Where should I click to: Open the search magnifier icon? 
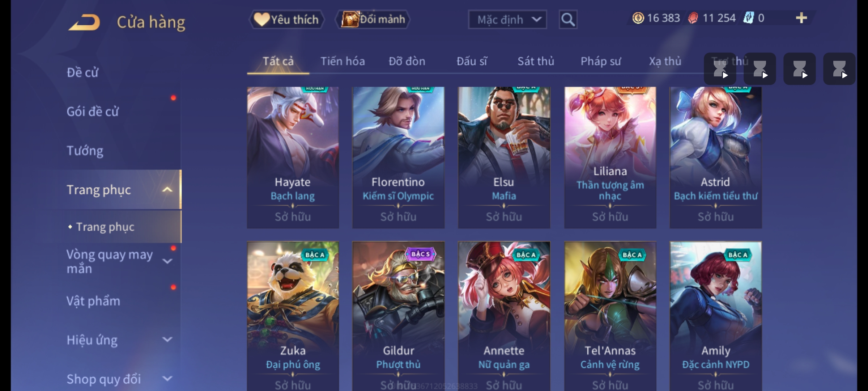coord(568,20)
